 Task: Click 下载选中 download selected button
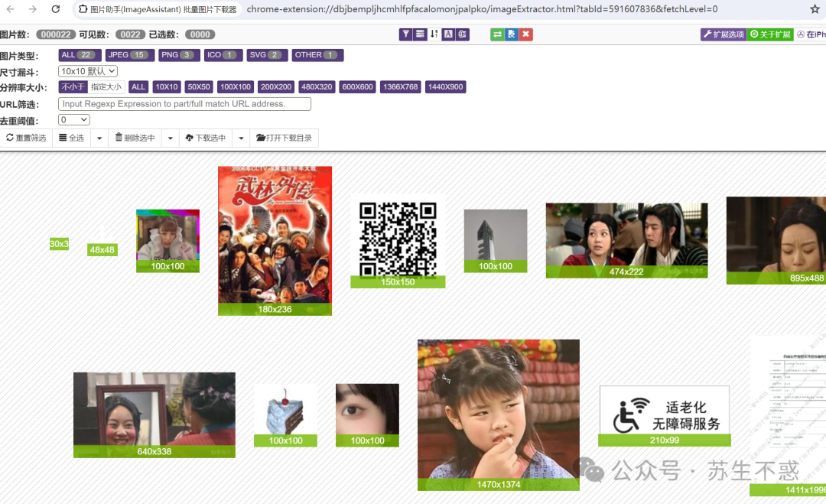tap(206, 138)
